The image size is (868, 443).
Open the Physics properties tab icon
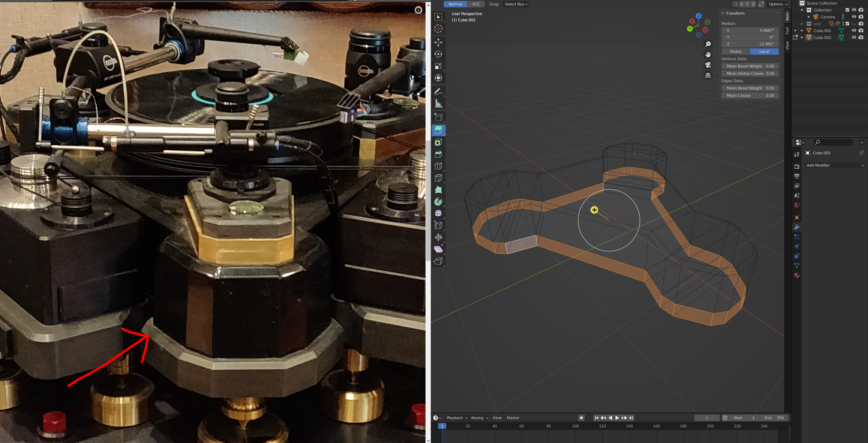[797, 246]
